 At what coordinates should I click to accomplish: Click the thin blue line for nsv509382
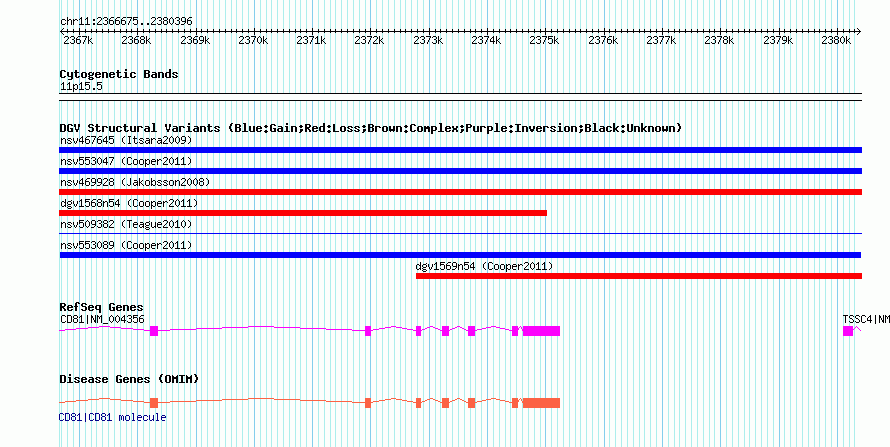coord(460,233)
